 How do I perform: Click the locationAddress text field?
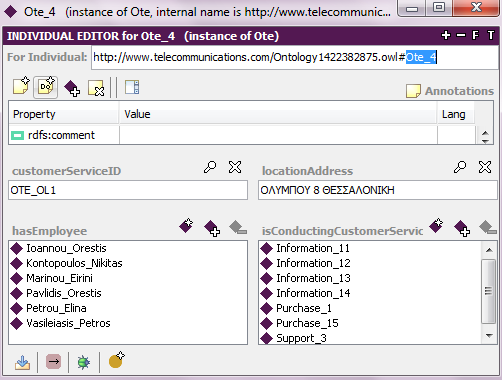pyautogui.click(x=378, y=190)
